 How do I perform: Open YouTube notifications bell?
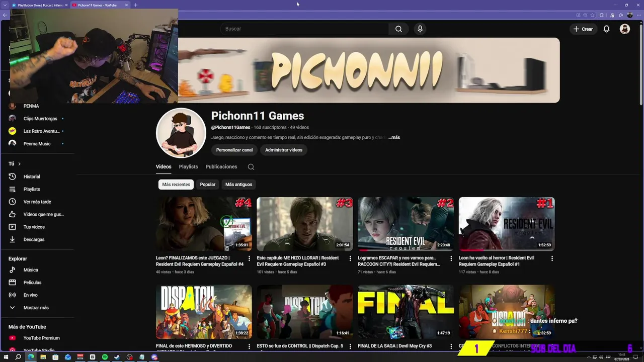[x=606, y=29]
